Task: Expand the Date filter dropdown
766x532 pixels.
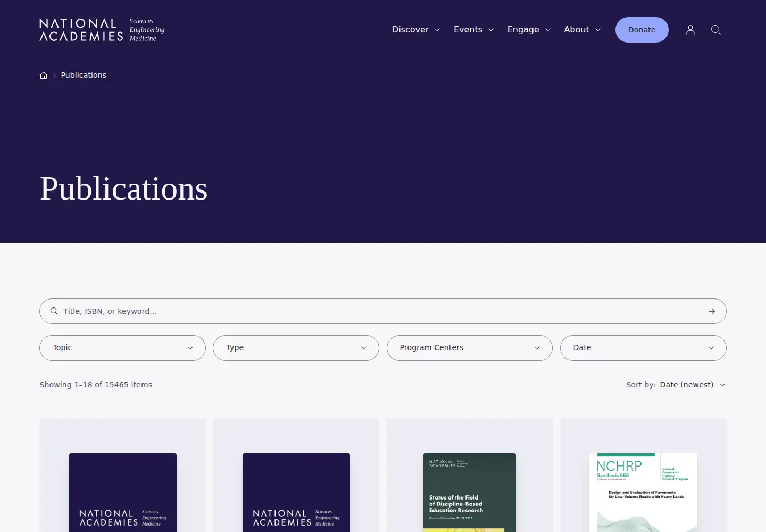Action: (643, 348)
